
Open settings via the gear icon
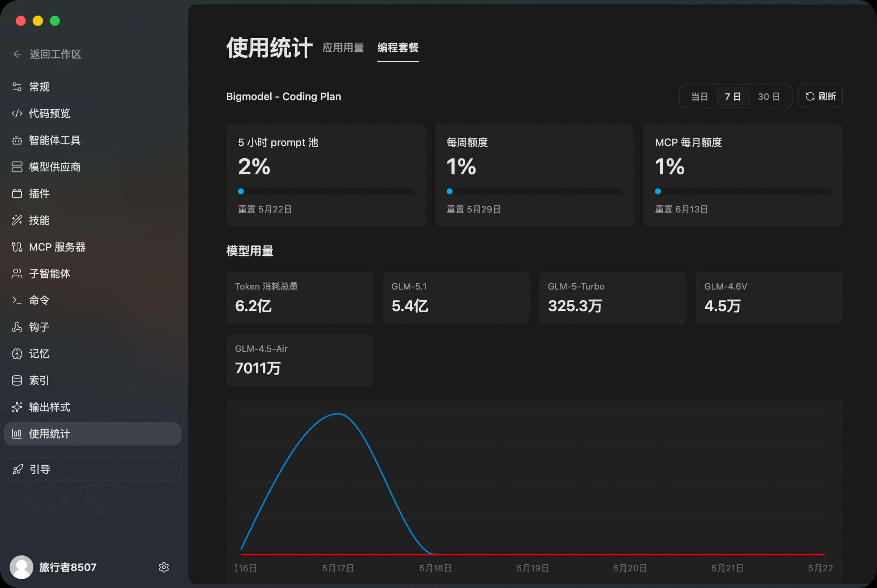click(164, 567)
